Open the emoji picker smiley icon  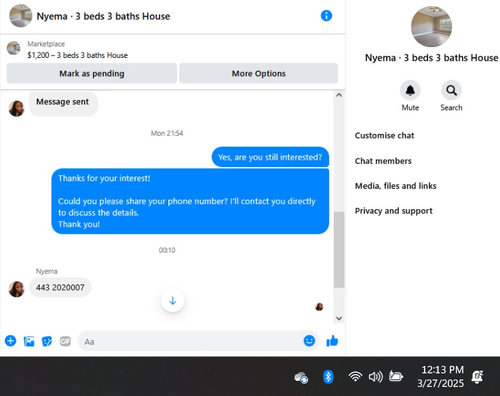(x=309, y=341)
